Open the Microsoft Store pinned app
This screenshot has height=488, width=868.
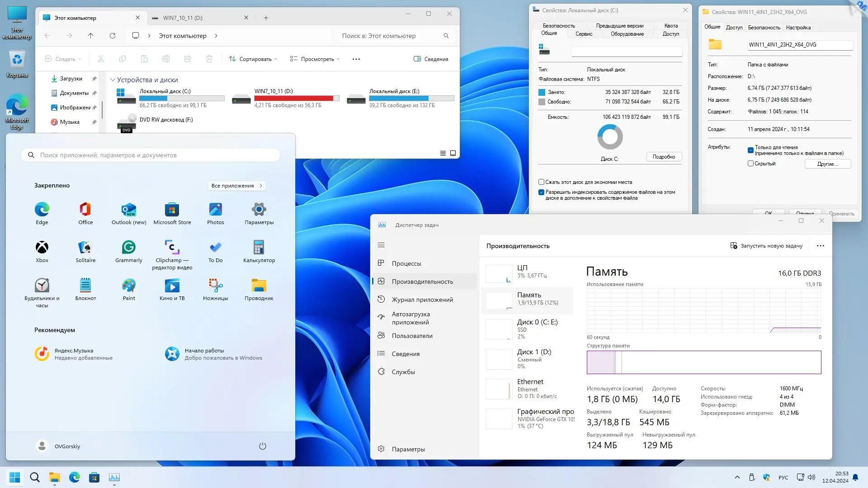172,210
